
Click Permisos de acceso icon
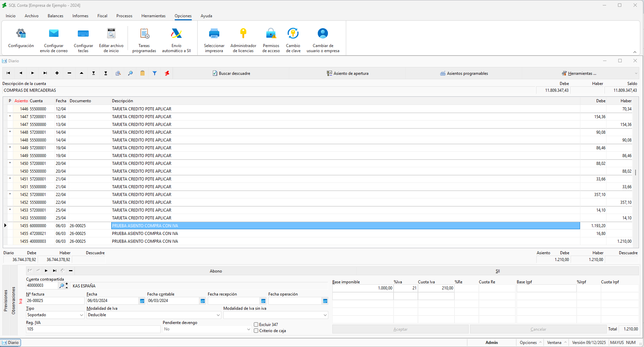pyautogui.click(x=271, y=34)
